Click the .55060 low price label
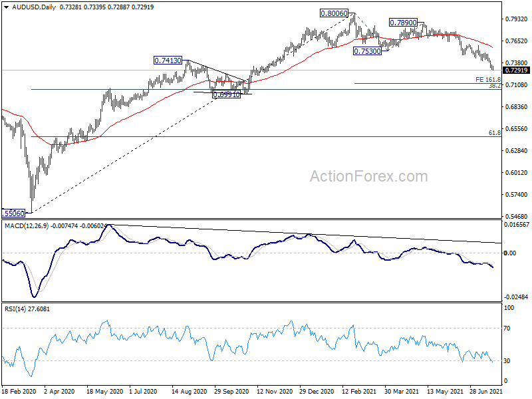The height and width of the screenshot is (399, 532). pyautogui.click(x=13, y=213)
